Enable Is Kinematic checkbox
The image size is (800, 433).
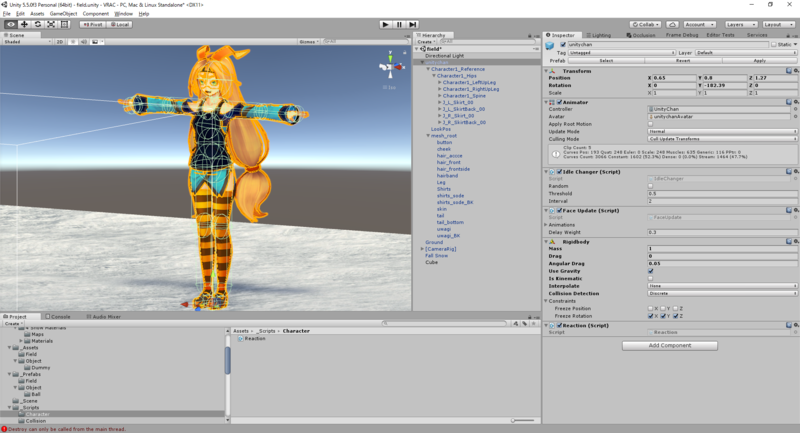coord(651,278)
